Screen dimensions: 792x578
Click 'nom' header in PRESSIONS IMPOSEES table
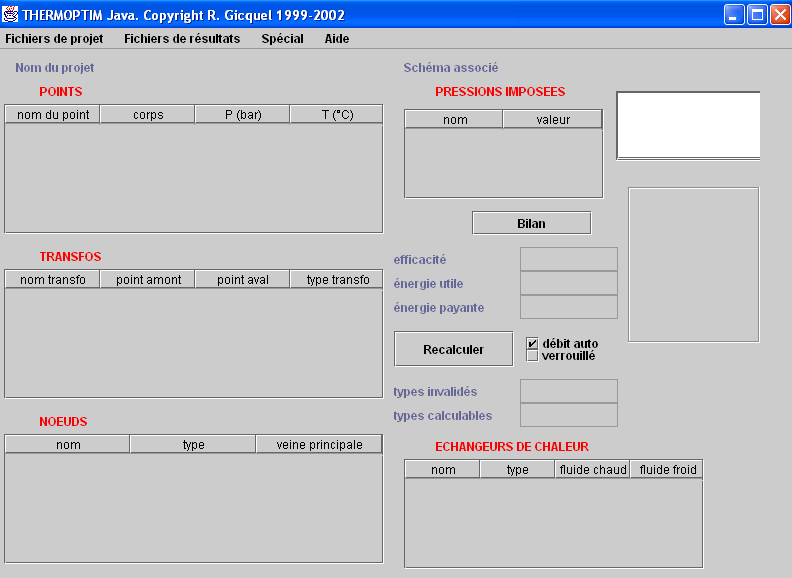454,120
